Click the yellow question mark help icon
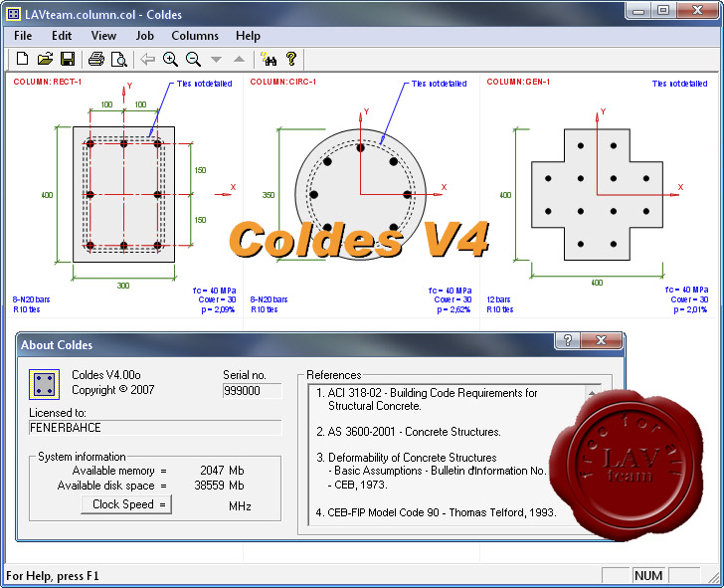 pyautogui.click(x=290, y=59)
